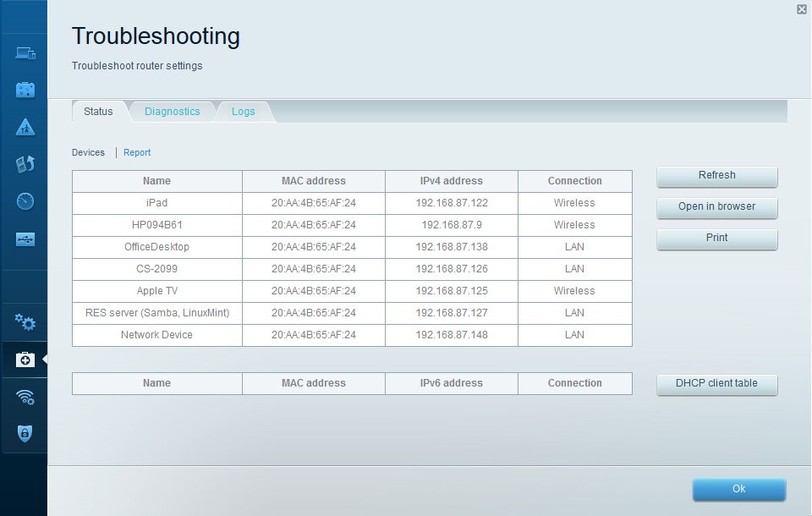Click the Name header in the IPv4 table

pos(157,181)
